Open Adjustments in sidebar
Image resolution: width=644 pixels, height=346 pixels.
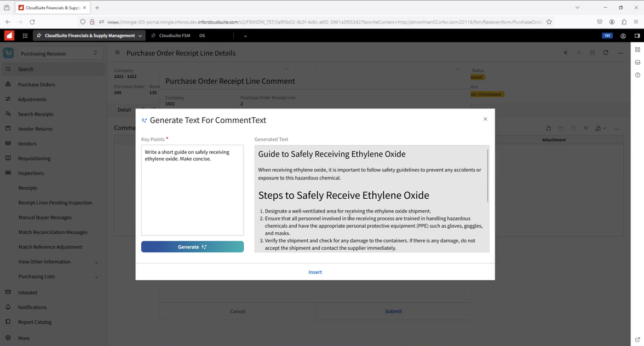(x=32, y=99)
